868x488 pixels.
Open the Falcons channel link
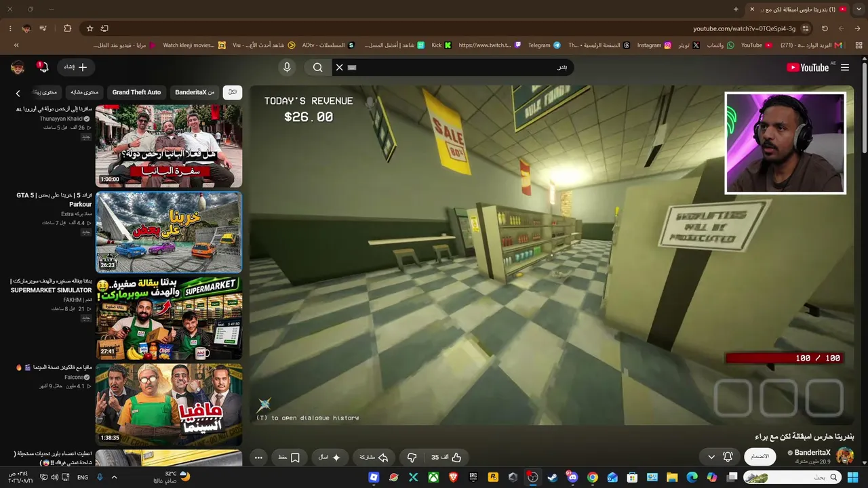click(74, 377)
